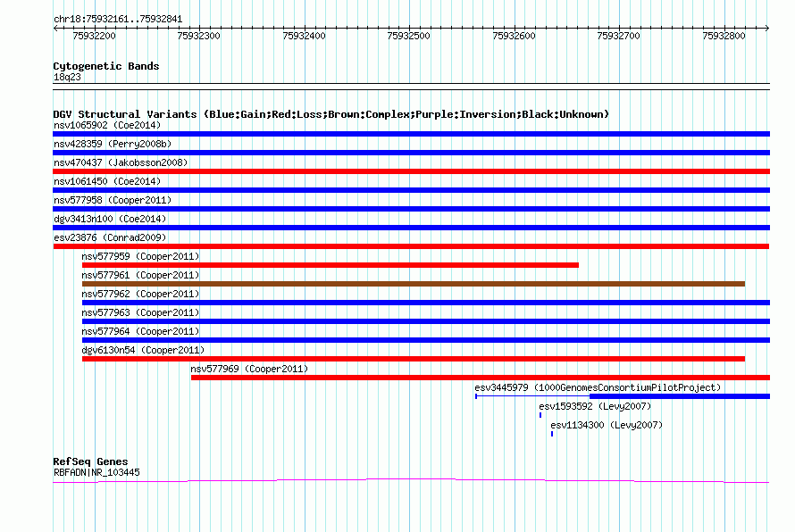795x532 pixels.
Task: Select the 18q23 band label
Action: (67, 77)
